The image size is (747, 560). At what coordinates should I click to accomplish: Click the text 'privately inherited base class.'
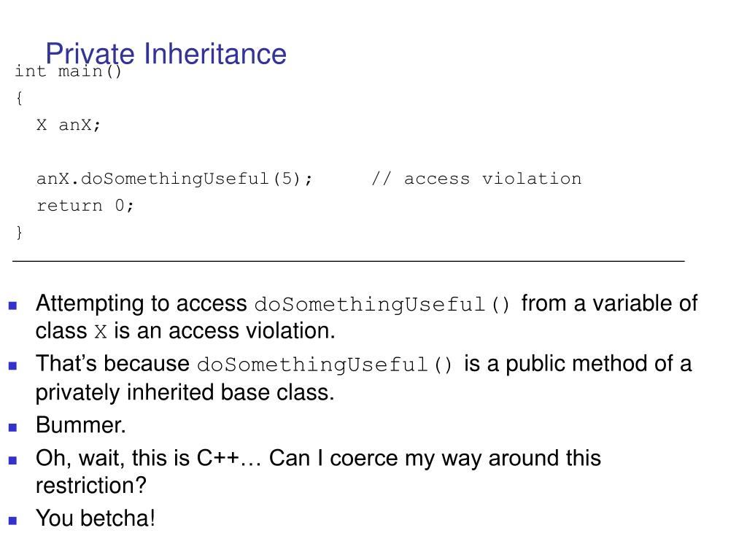[185, 392]
